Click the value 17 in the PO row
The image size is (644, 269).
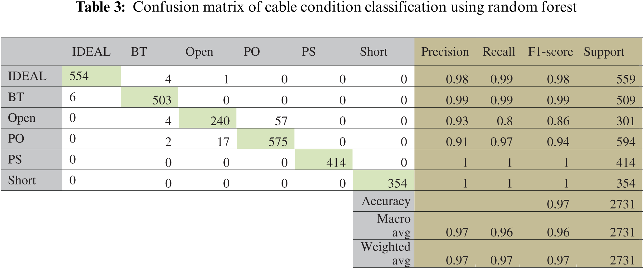click(223, 142)
